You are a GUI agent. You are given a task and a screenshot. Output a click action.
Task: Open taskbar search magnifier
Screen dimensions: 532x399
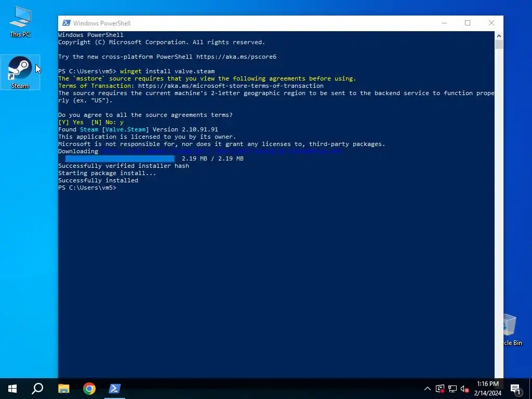point(37,389)
